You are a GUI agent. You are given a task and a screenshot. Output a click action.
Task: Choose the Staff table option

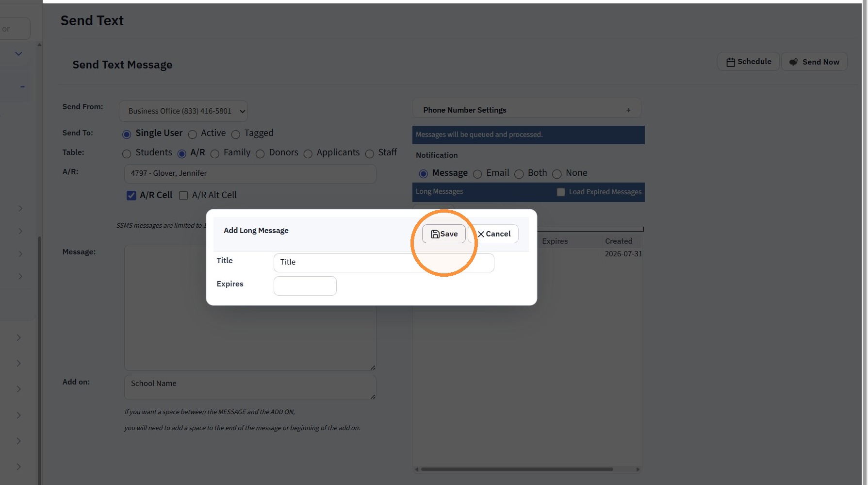(x=370, y=154)
